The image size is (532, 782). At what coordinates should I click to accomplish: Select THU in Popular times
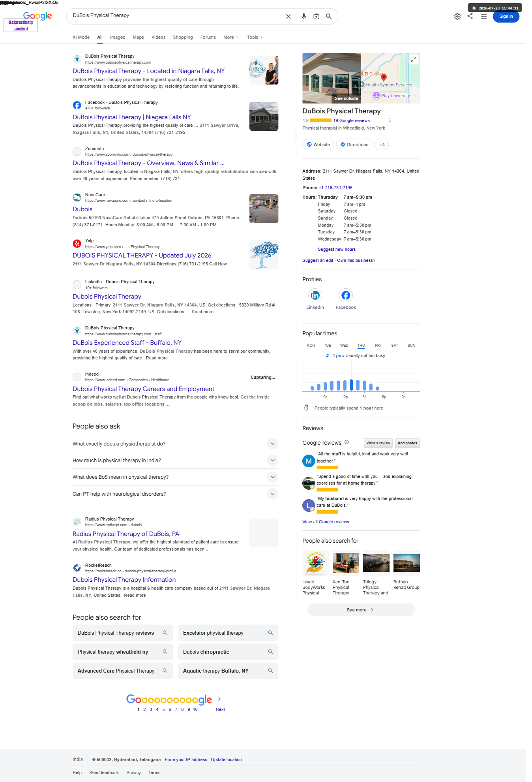tap(361, 346)
